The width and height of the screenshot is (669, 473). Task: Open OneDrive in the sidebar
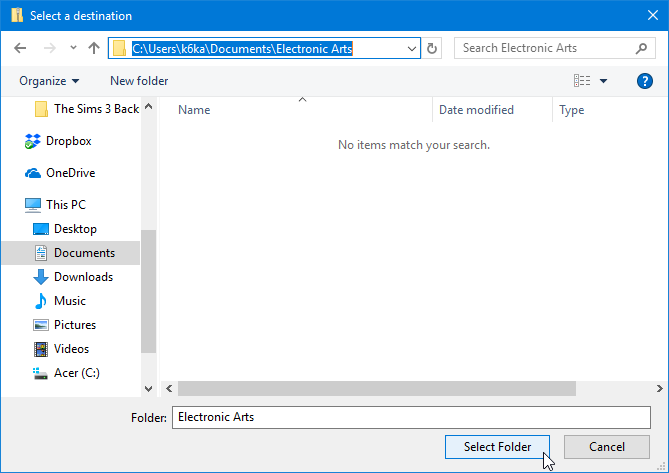(70, 173)
